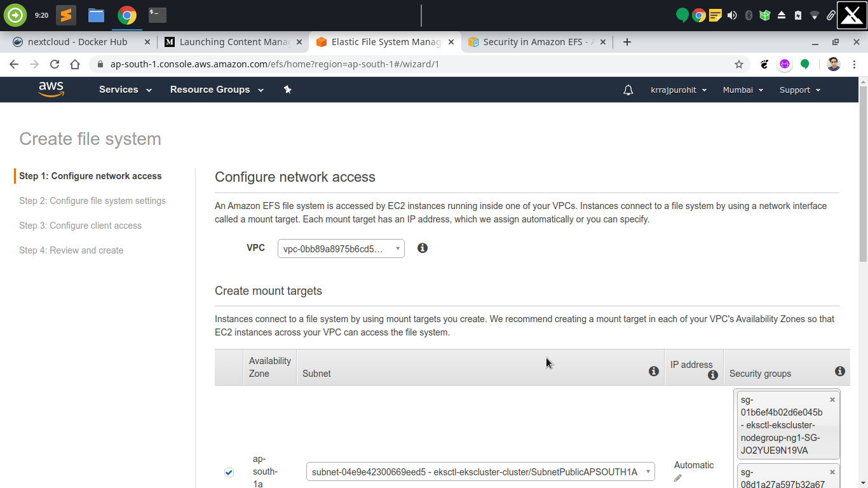Click the Bluetooth icon in system tray
Viewport: 868px width, 488px height.
(x=749, y=15)
